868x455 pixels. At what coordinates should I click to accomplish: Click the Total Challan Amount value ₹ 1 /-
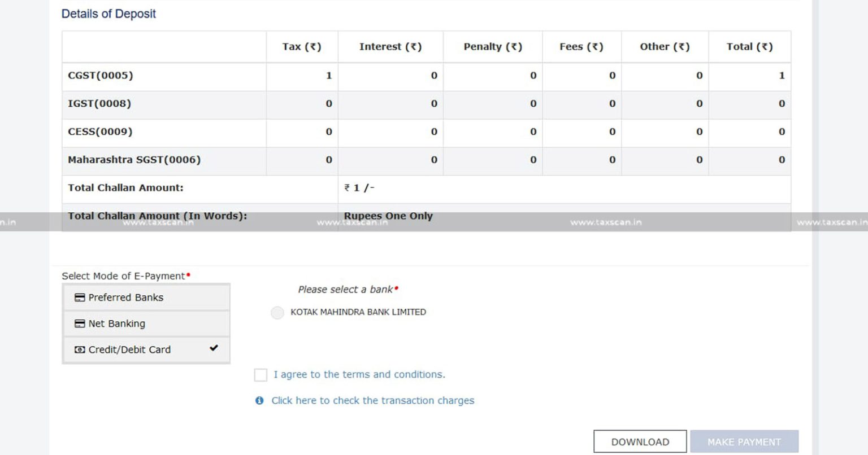(359, 188)
